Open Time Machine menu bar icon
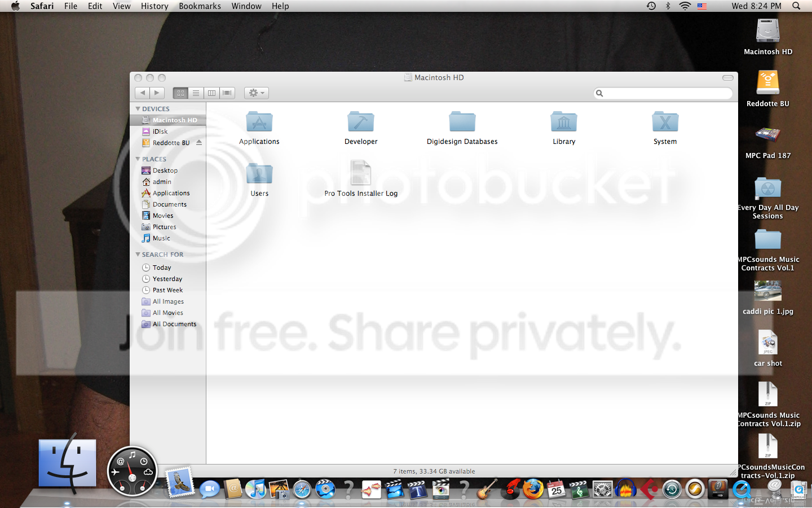The height and width of the screenshot is (508, 812). click(651, 6)
